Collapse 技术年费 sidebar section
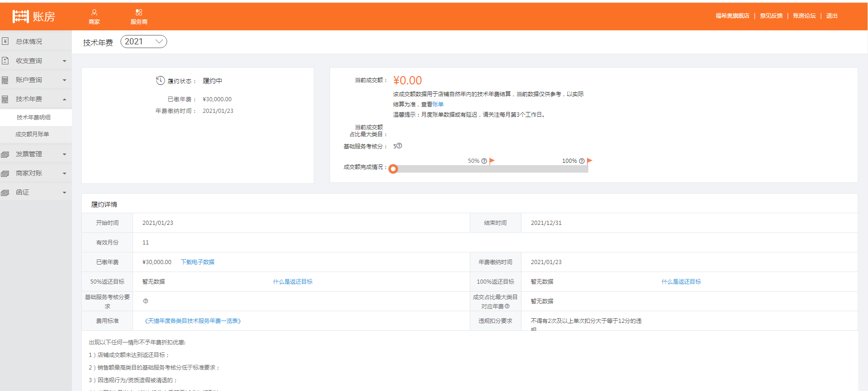This screenshot has width=868, height=391. pyautogui.click(x=35, y=99)
